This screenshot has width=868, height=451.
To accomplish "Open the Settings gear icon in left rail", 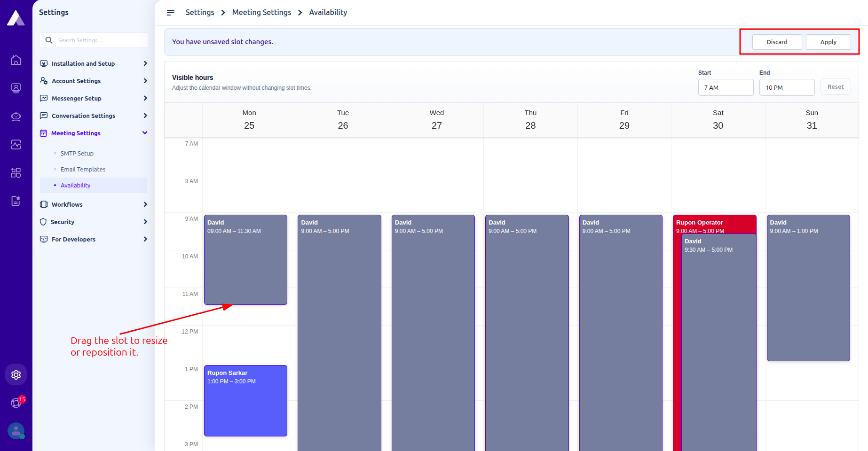I will 16,374.
